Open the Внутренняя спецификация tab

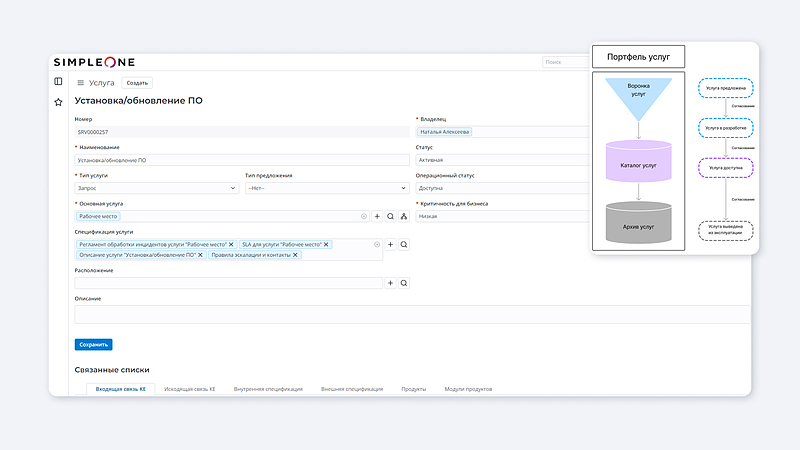(x=268, y=389)
